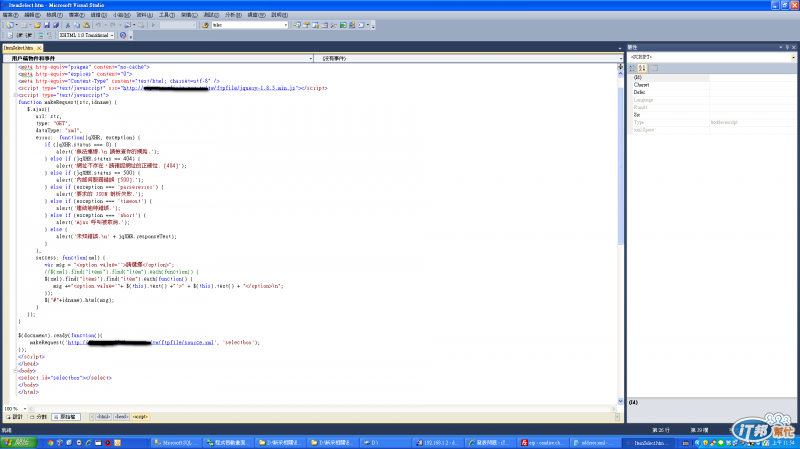This screenshot has height=449, width=800.
Task: Open the jquery-1.8.3.min.js URL link
Action: (x=209, y=88)
